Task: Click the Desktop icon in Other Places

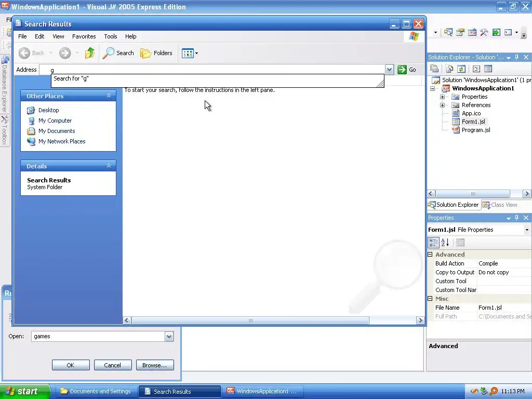Action: pyautogui.click(x=31, y=110)
